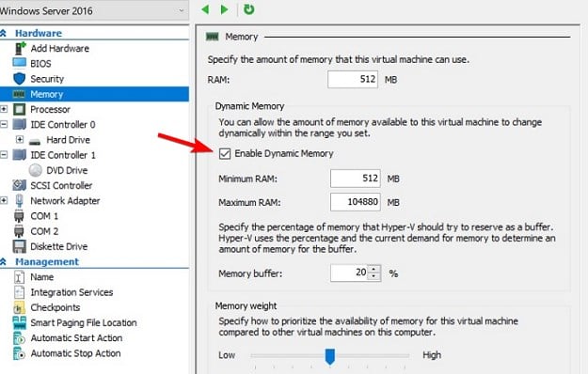Image resolution: width=588 pixels, height=374 pixels.
Task: Click the Checkpoints icon
Action: 19,307
